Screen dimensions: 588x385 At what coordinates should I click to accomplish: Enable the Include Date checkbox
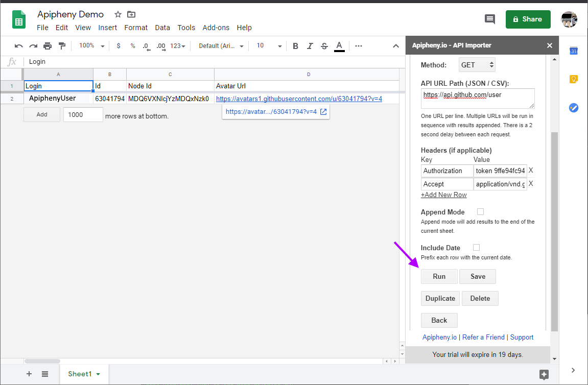[x=476, y=248]
